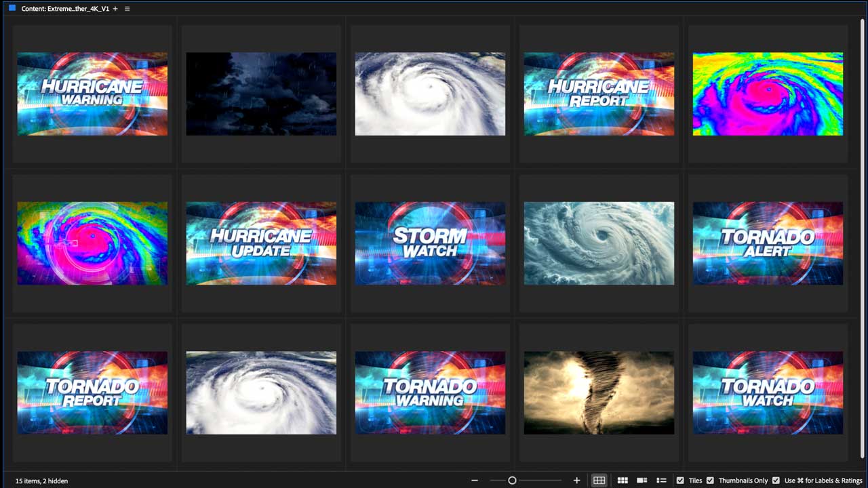Switch to list view mode
Screen dimensions: 868x488
(x=661, y=481)
